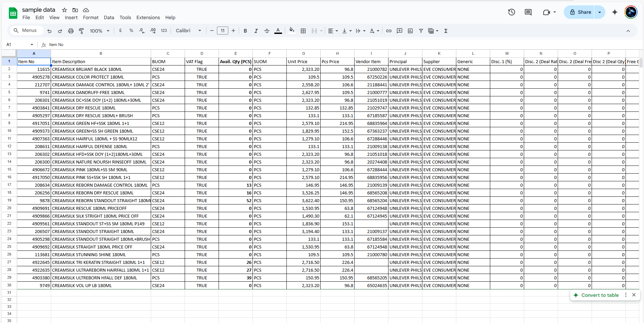Open the Extensions menu
The width and height of the screenshot is (644, 323).
[x=148, y=17]
